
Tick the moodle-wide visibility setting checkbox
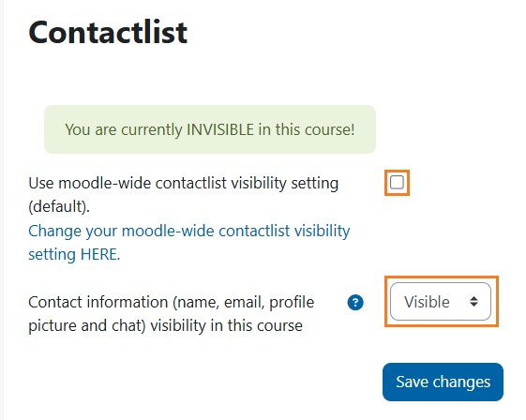tap(397, 183)
